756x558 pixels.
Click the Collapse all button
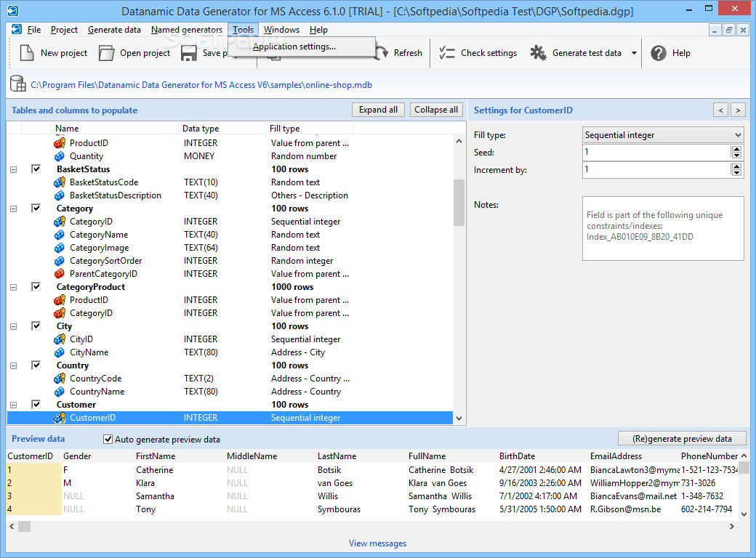(x=436, y=110)
